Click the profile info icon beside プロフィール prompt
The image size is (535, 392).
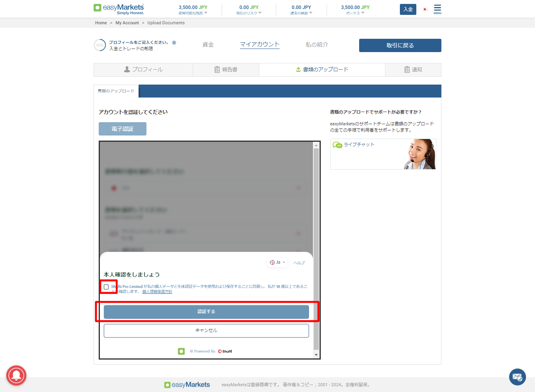click(x=174, y=43)
